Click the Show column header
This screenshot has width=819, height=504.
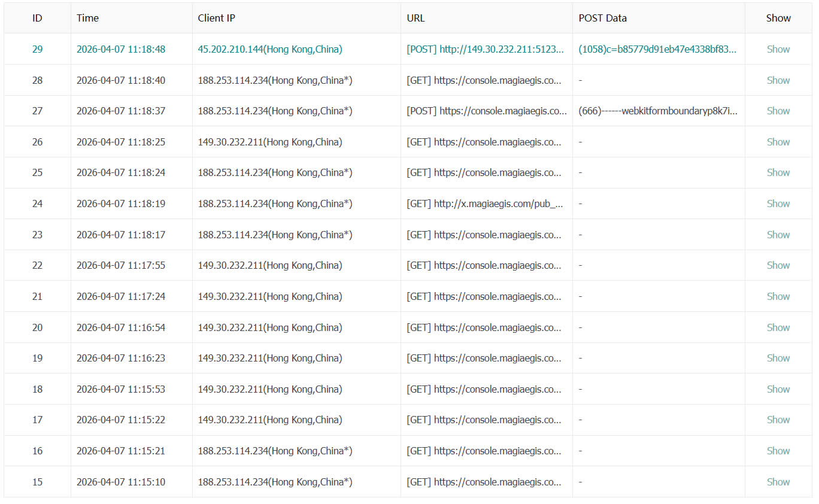click(778, 18)
